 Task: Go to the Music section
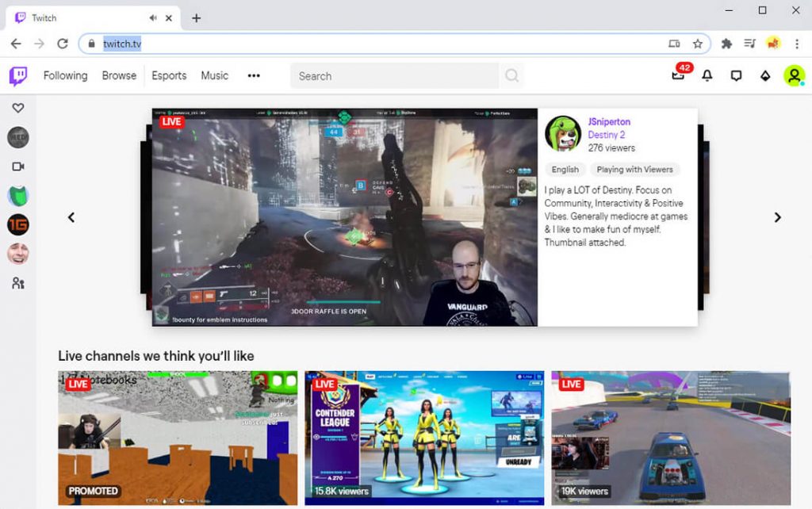[x=214, y=75]
